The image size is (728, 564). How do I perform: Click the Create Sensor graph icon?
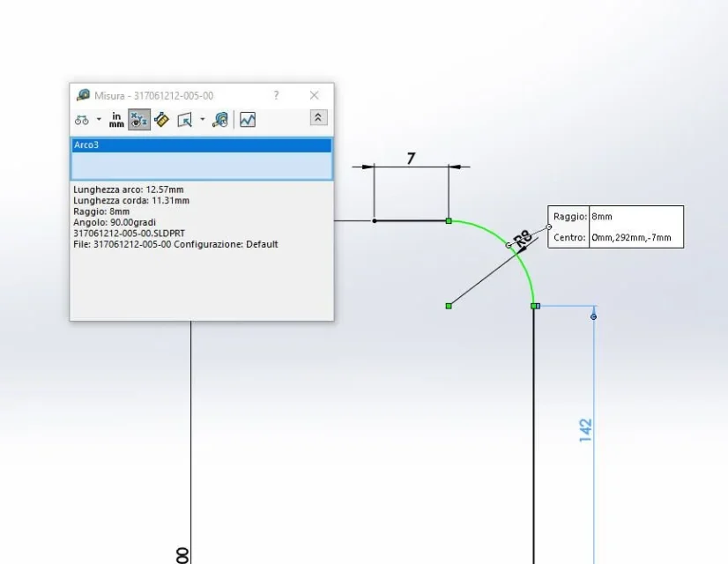248,120
